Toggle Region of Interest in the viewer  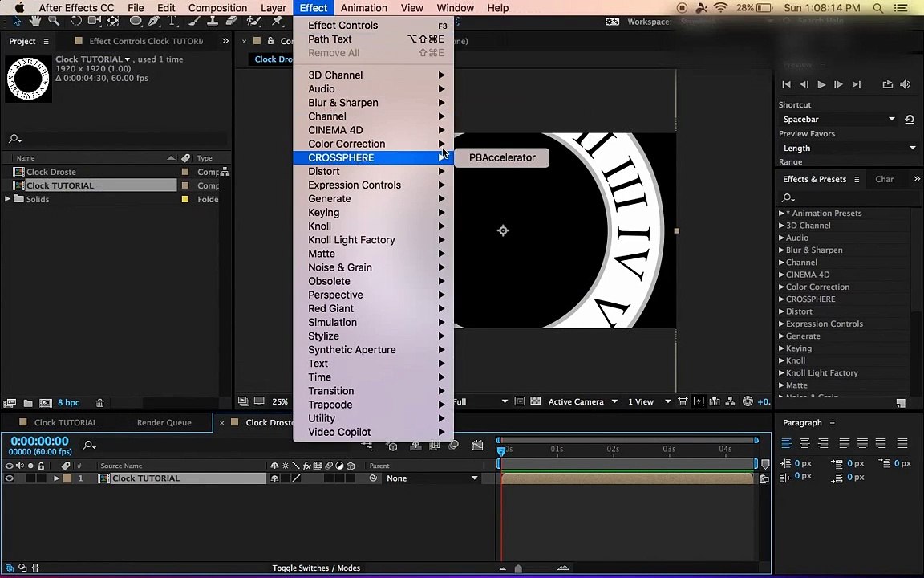(519, 401)
